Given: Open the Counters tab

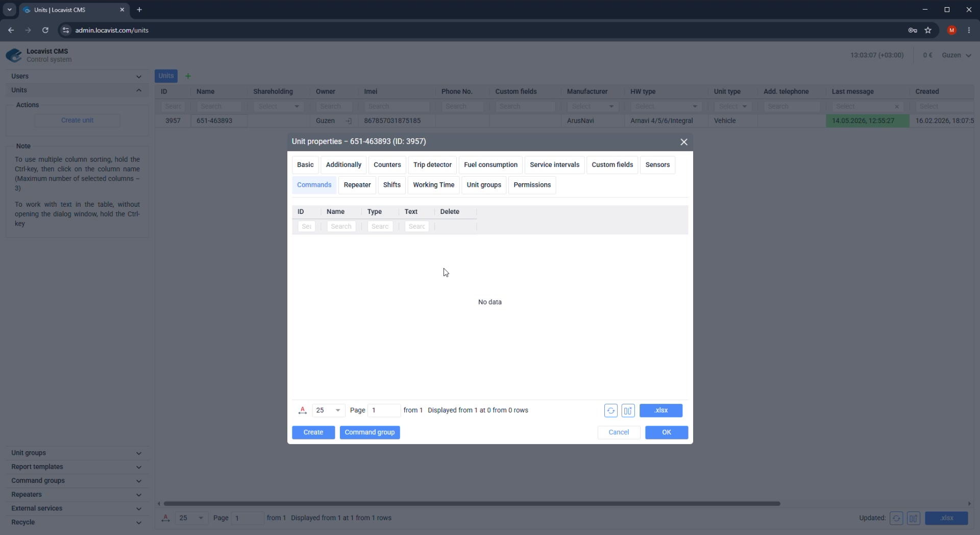Looking at the screenshot, I should coord(387,165).
